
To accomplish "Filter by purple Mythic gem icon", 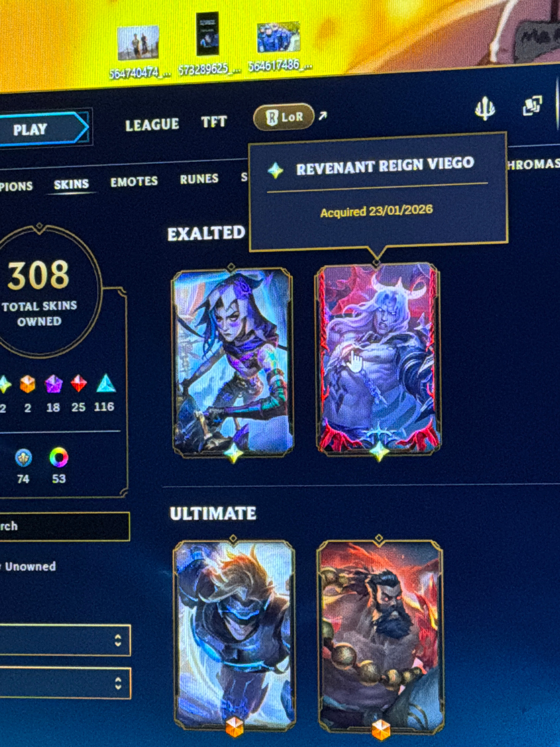I will point(53,384).
